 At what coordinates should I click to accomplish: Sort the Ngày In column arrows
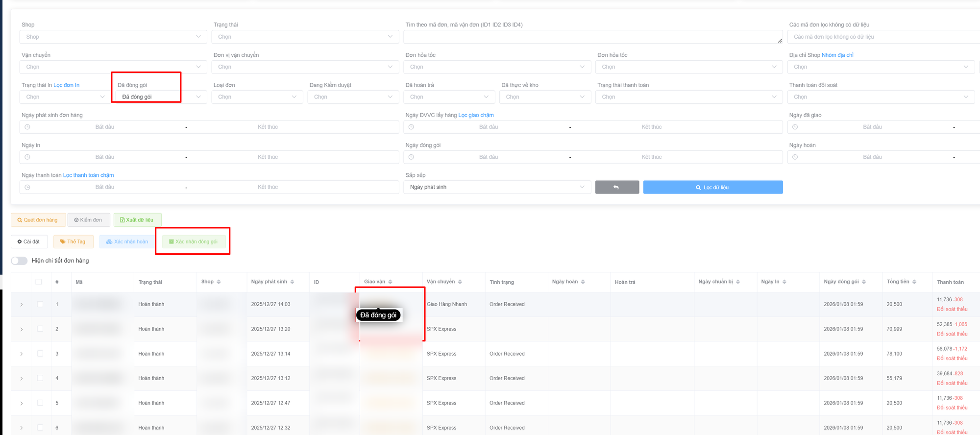tap(784, 282)
